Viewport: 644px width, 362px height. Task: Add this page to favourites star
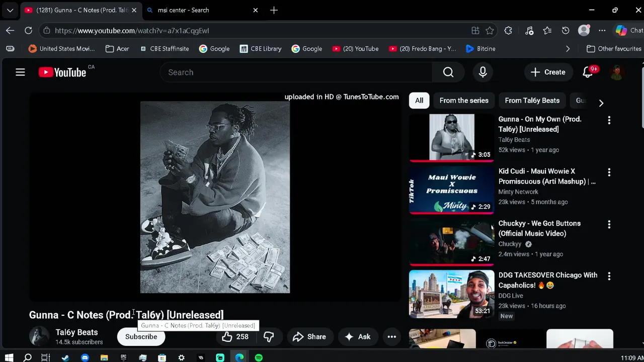pyautogui.click(x=490, y=31)
